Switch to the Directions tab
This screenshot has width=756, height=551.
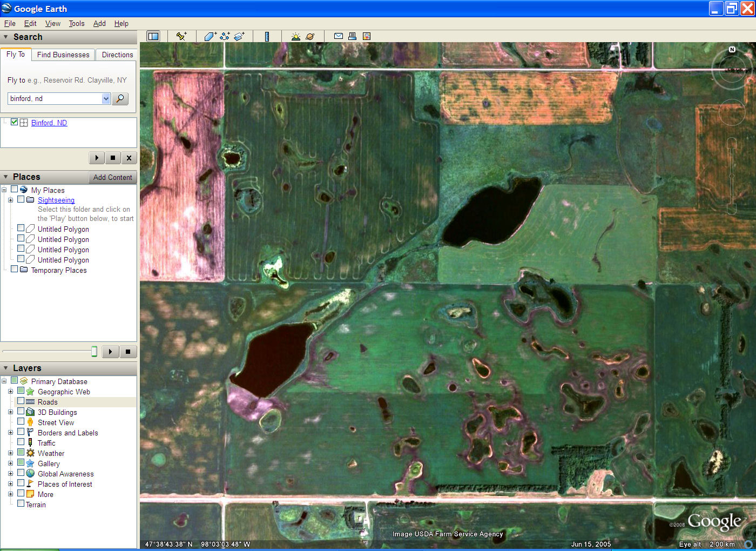point(117,55)
